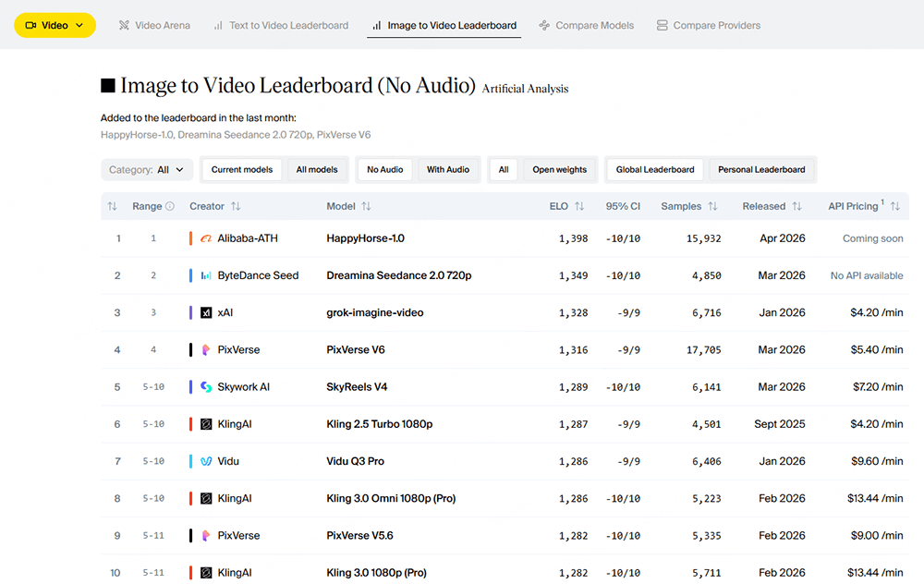Viewport: 924px width, 584px height.
Task: Toggle the All models filter
Action: (317, 170)
